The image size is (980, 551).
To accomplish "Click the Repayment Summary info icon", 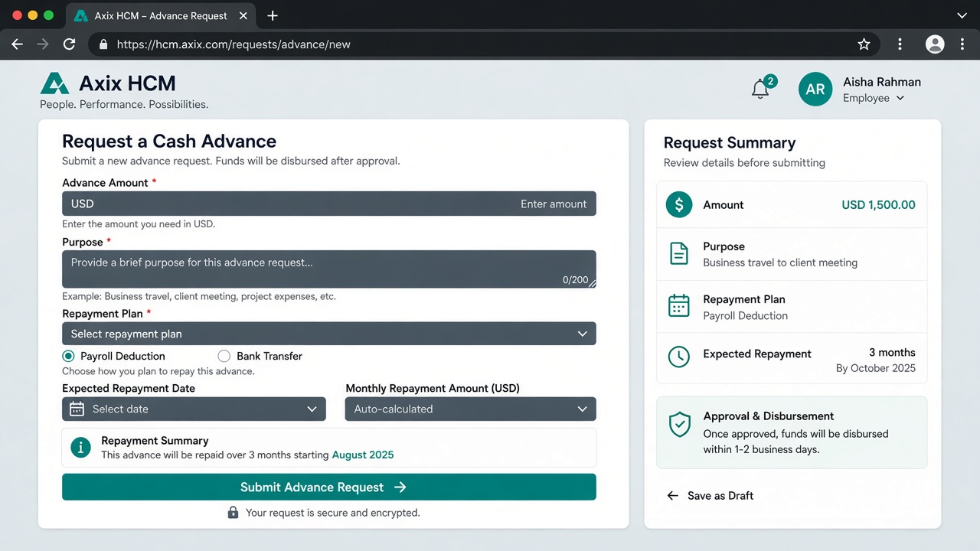I will click(80, 448).
